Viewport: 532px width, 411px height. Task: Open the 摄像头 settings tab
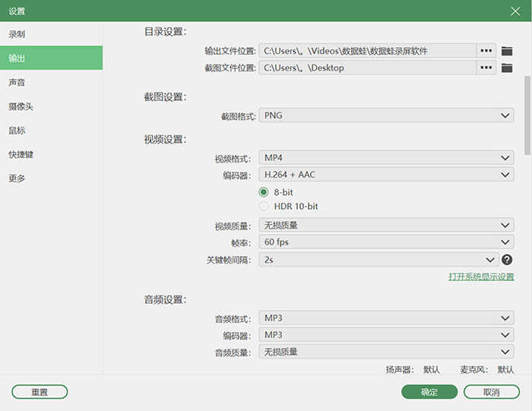click(51, 106)
